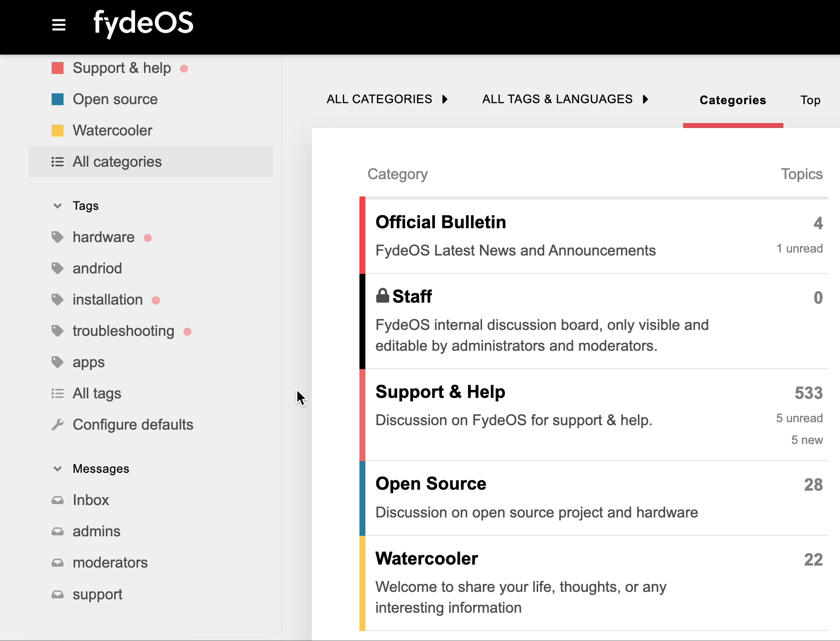Open the hamburger sidebar menu
This screenshot has height=641, width=840.
[x=59, y=25]
